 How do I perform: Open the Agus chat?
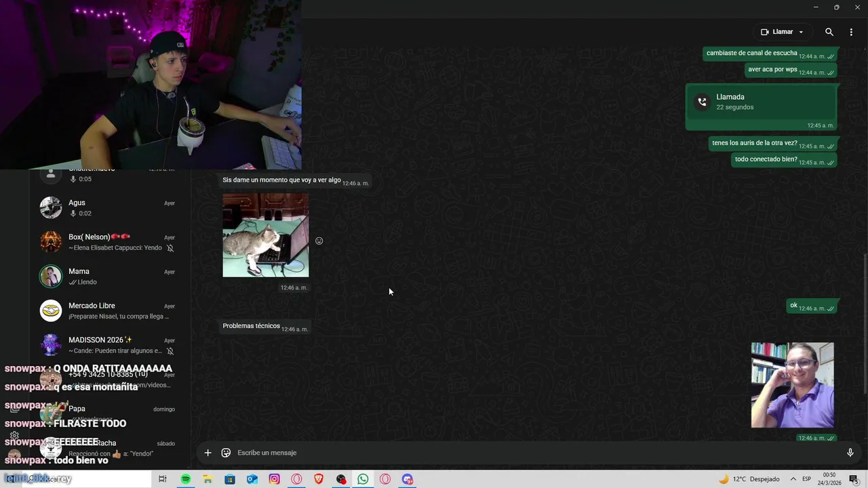pyautogui.click(x=110, y=208)
